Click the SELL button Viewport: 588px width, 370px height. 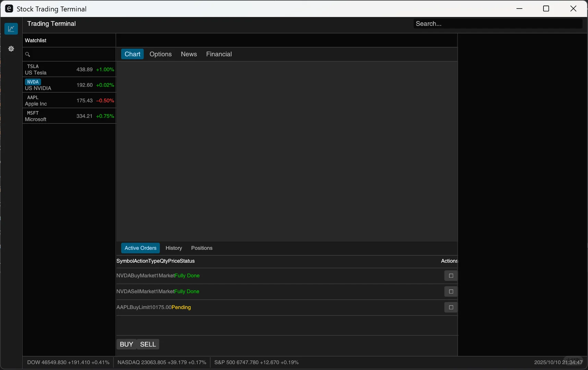[148, 344]
